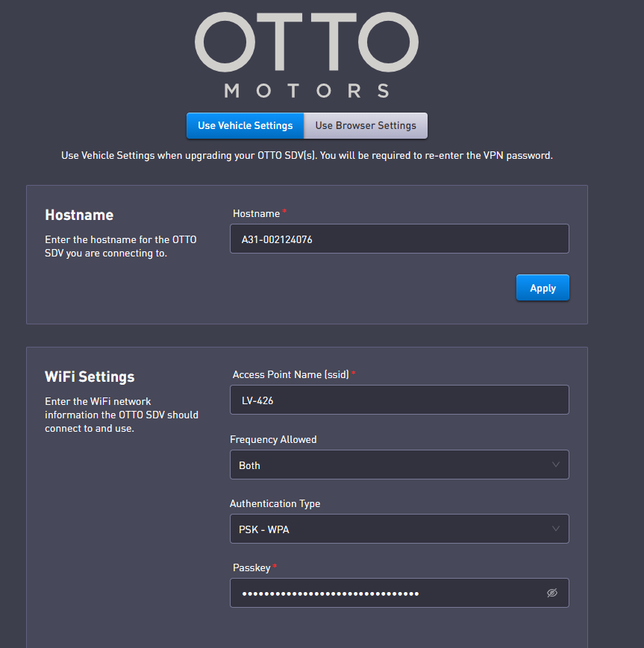Select the WiFi Settings section heading
Image resolution: width=644 pixels, height=648 pixels.
(x=90, y=377)
